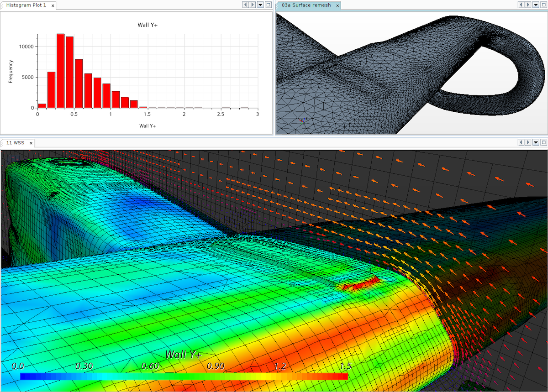The image size is (548, 392).
Task: Maximize the Histogram Plot panel
Action: coord(269,5)
